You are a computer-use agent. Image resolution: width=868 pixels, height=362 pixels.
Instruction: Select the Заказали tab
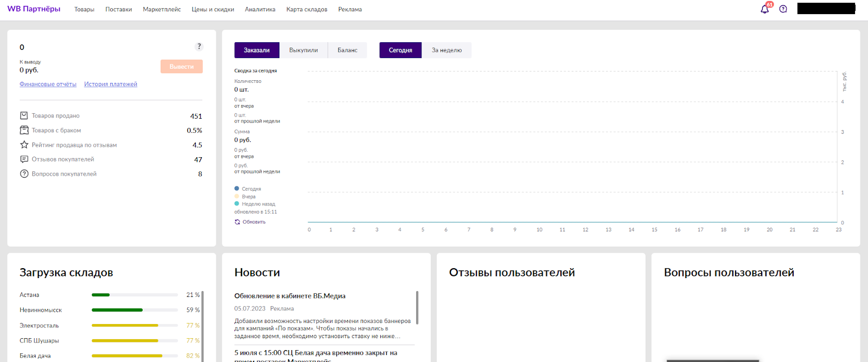pos(257,50)
